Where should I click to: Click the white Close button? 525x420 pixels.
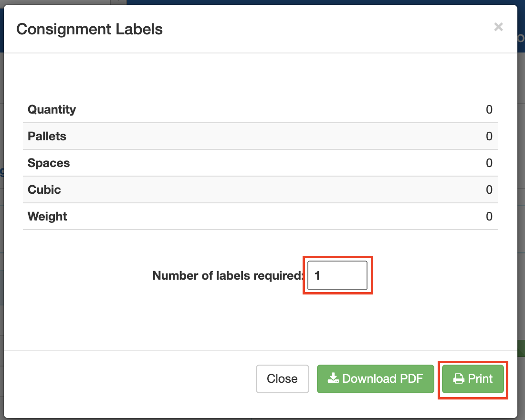[282, 379]
